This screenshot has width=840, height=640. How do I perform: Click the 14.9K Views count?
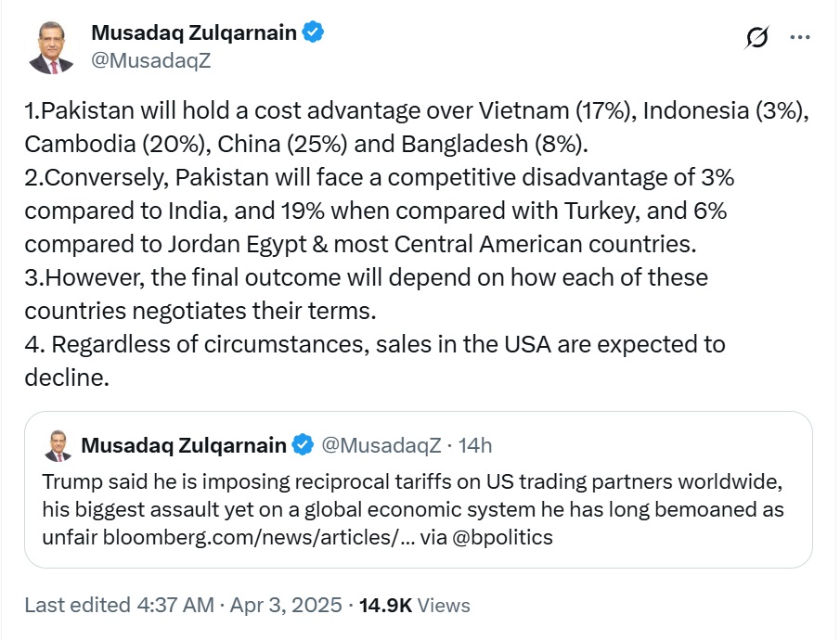click(x=414, y=606)
